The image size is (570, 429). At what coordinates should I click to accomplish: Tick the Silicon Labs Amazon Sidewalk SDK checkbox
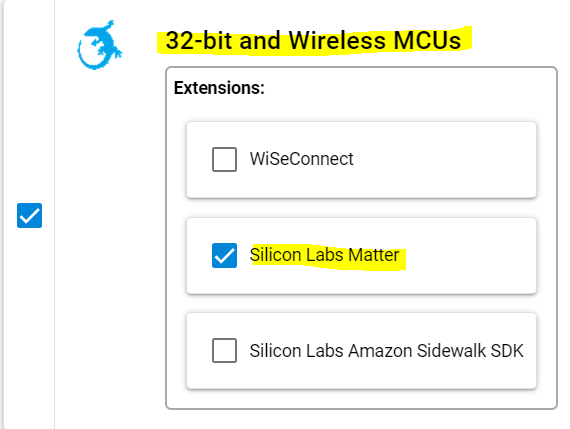tap(224, 350)
